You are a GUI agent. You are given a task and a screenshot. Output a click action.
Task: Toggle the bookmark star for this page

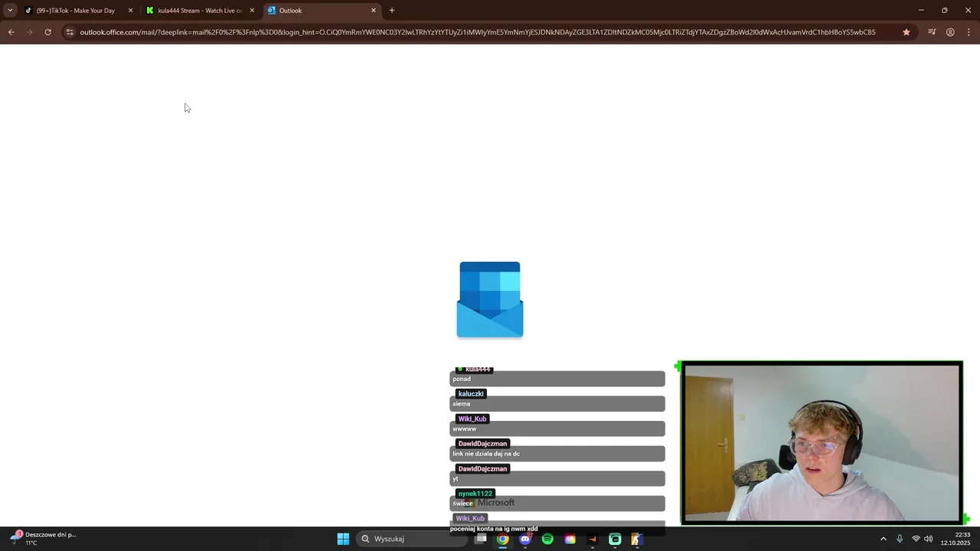[906, 32]
